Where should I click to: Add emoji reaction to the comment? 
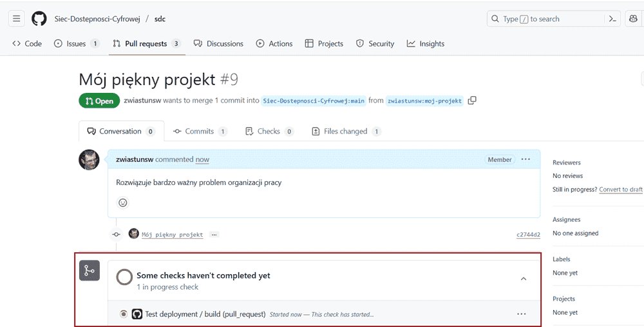(123, 203)
